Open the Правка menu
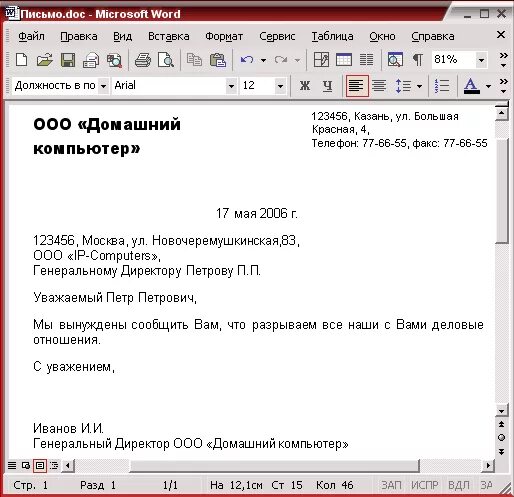 (79, 36)
